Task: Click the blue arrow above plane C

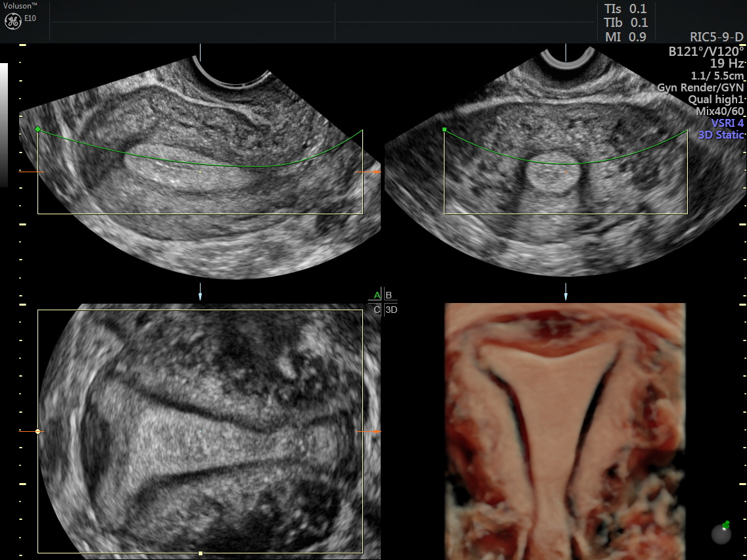Action: pos(200,296)
